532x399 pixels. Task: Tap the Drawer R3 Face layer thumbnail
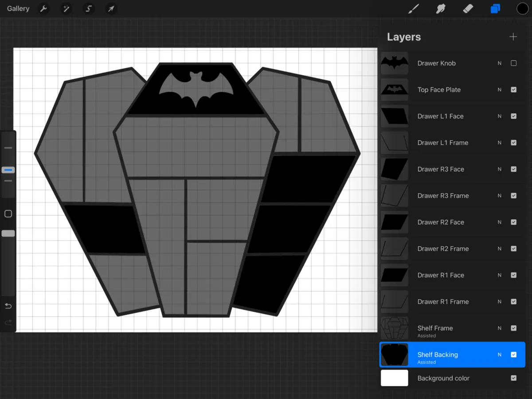pyautogui.click(x=395, y=169)
